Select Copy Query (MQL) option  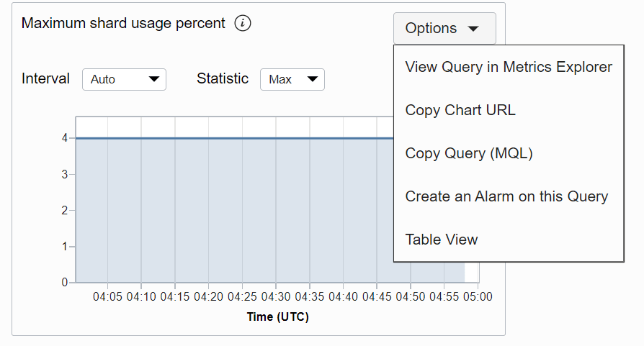[468, 153]
